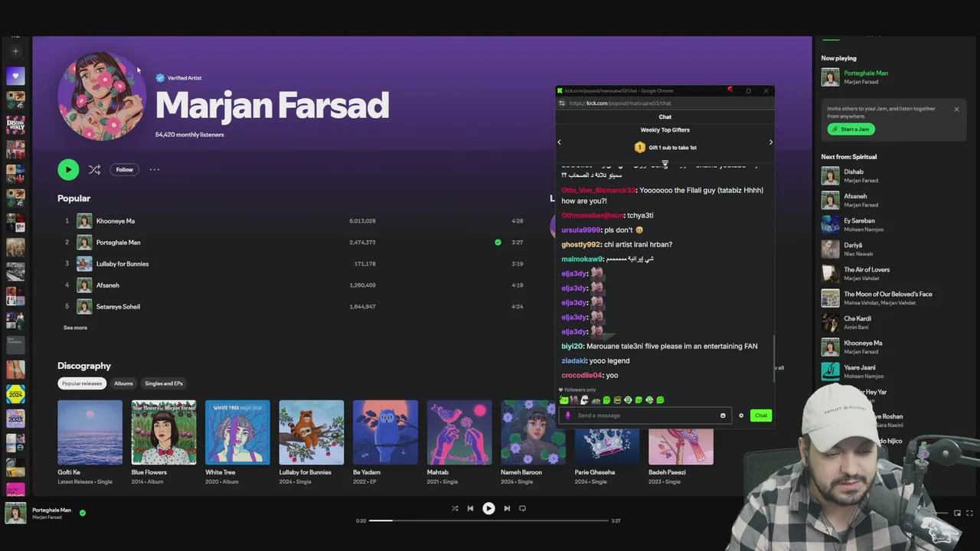Select Yaare Jaani in queue

(860, 368)
